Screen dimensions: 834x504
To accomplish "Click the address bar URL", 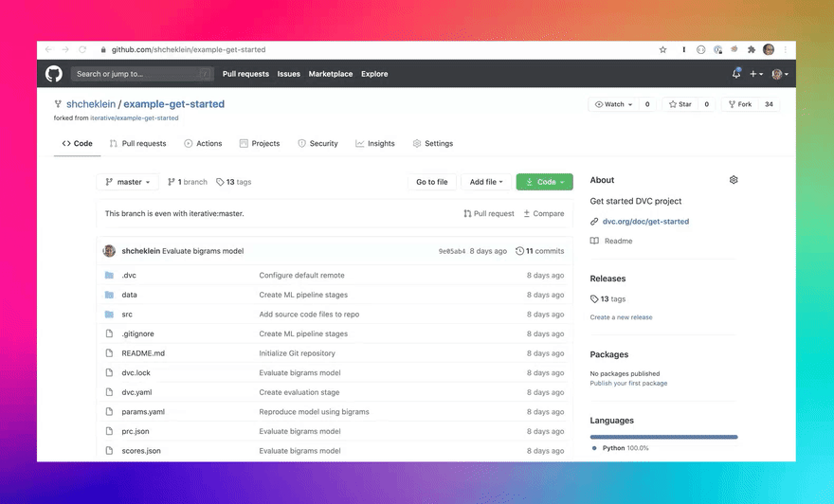I will [189, 49].
